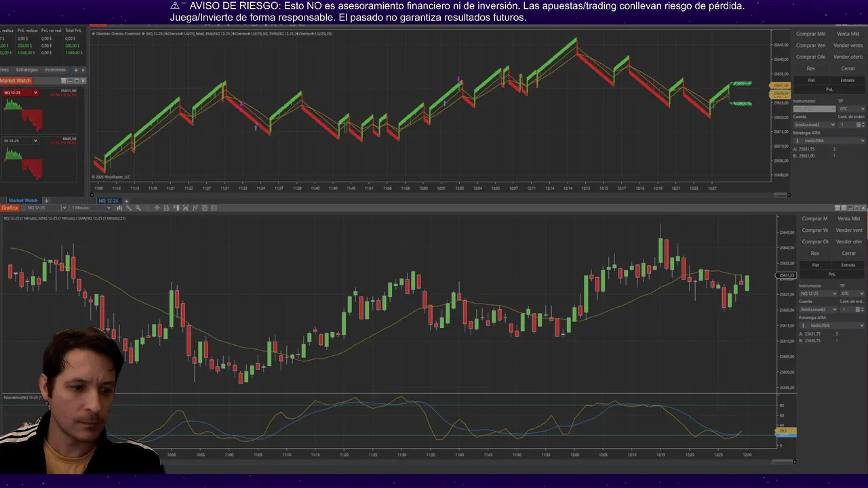Screen dimensions: 868x488
Task: Click the Cerrar button in lower Chart Trader
Action: [849, 253]
